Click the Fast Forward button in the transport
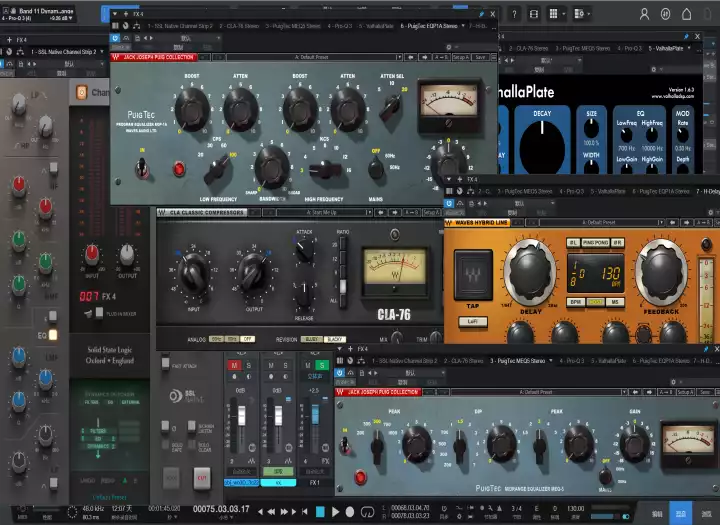 (x=285, y=512)
